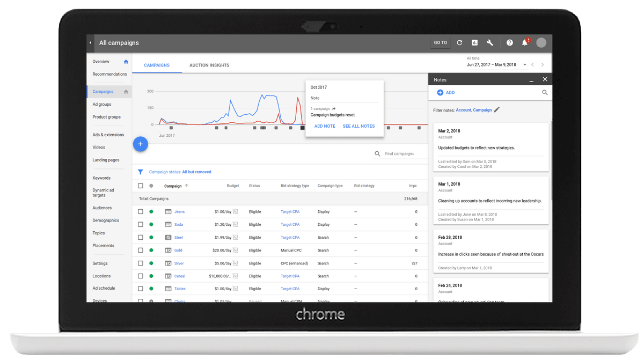Screen dimensions: 644x361
Task: Click the GO TO button
Action: (440, 42)
